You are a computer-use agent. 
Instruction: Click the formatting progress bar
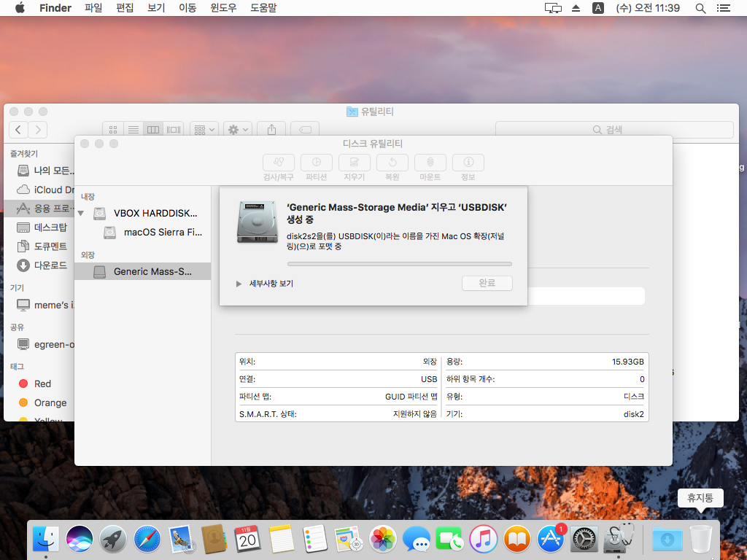point(399,264)
